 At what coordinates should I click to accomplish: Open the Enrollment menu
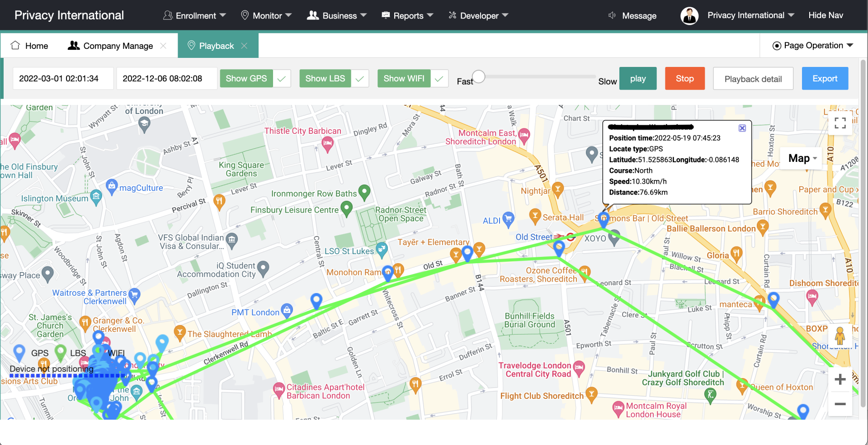[x=195, y=16]
